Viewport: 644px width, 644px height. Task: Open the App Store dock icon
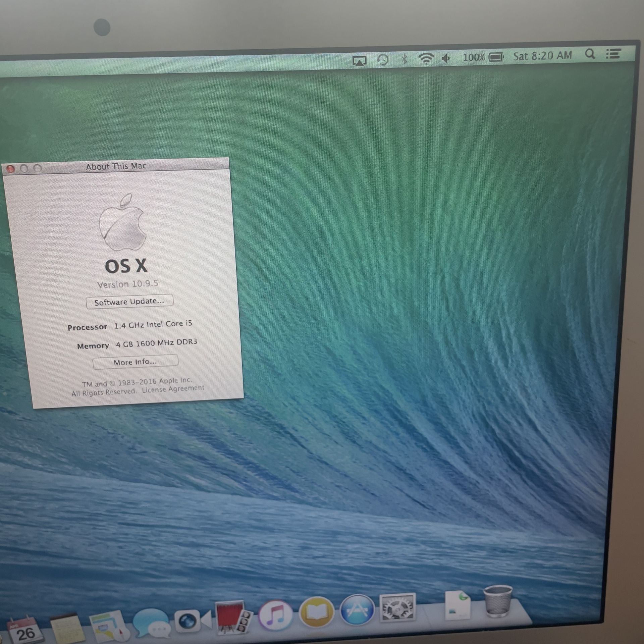click(x=357, y=610)
